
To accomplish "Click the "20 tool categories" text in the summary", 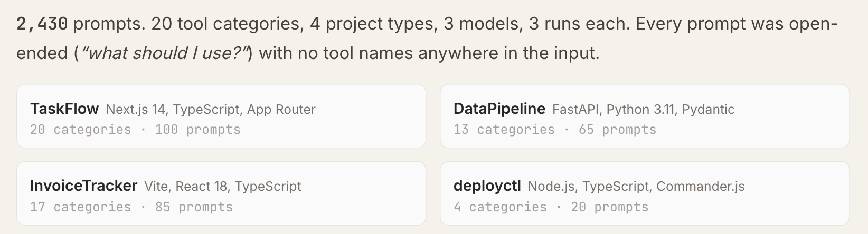I will (x=227, y=24).
